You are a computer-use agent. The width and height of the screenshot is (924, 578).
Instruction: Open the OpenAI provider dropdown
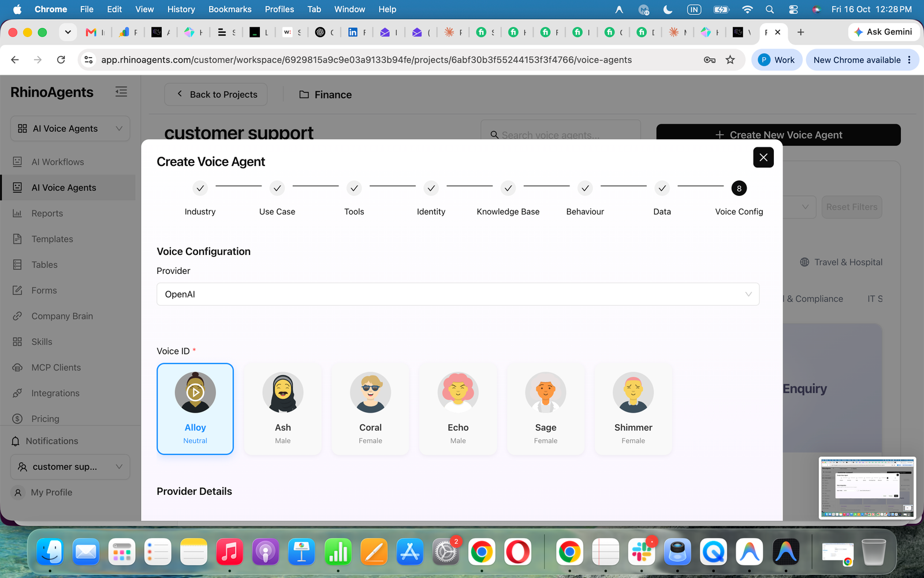tap(458, 294)
